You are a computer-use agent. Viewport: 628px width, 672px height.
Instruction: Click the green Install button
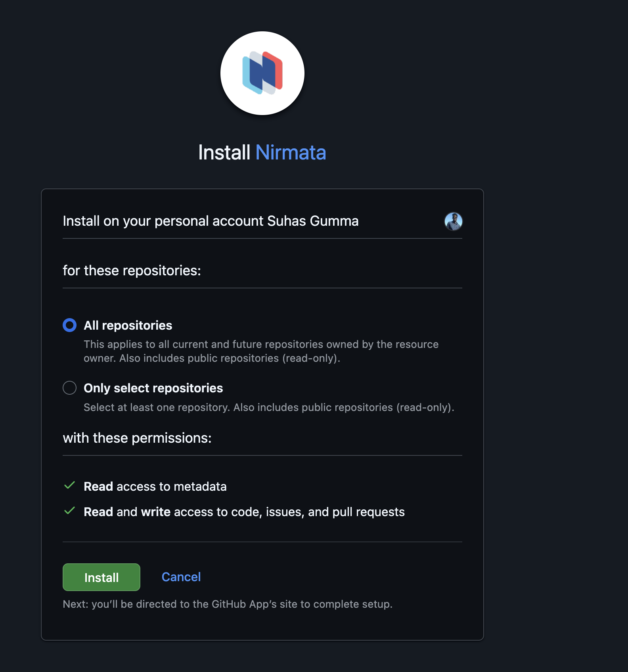coord(101,577)
